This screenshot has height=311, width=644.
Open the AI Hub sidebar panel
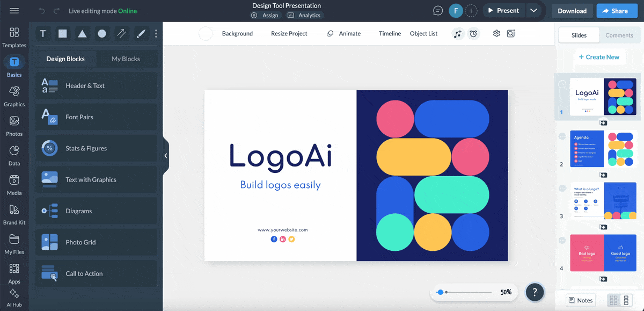14,297
